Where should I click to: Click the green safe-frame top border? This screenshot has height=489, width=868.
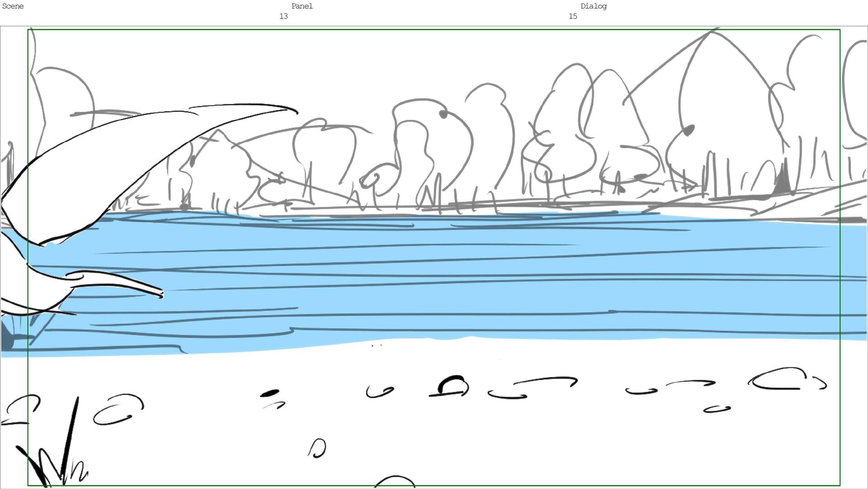coord(434,30)
